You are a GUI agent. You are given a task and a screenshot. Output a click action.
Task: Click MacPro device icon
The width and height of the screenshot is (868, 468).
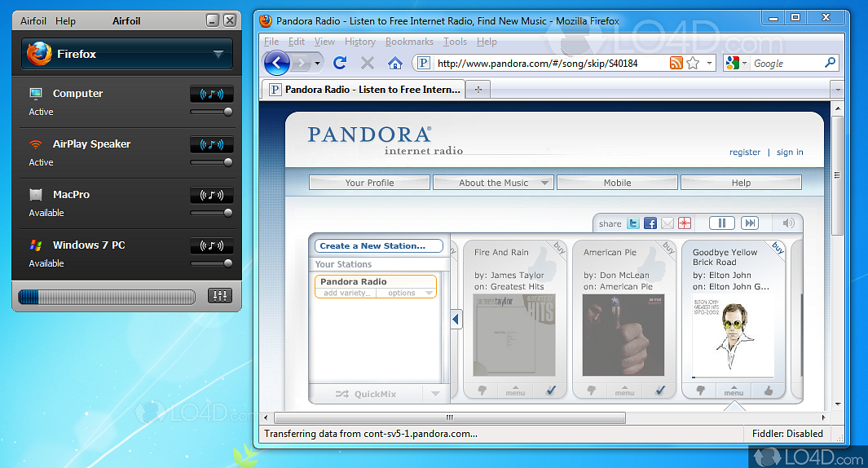(36, 194)
